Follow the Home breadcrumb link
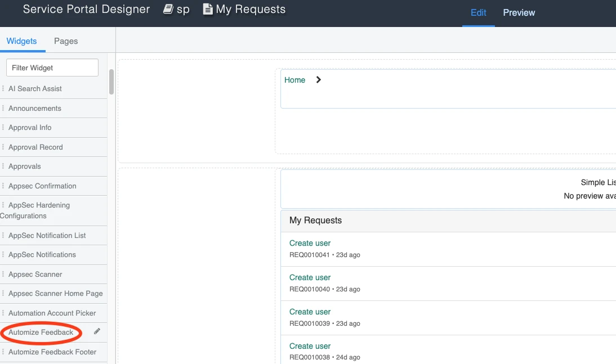Image resolution: width=616 pixels, height=364 pixels. [x=294, y=80]
